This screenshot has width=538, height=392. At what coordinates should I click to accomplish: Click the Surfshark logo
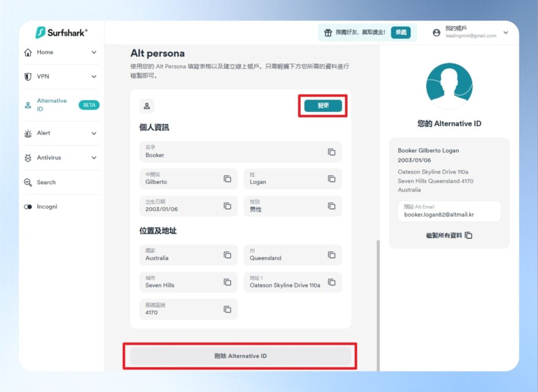[x=61, y=33]
